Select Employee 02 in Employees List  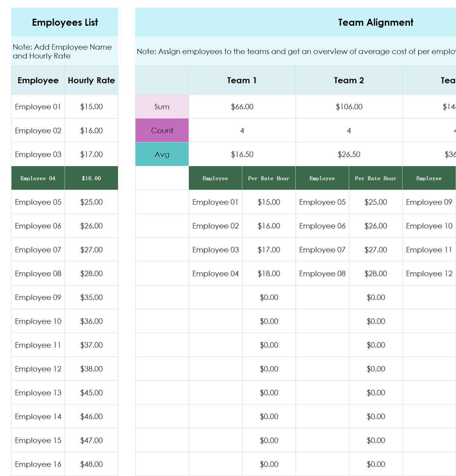38,130
